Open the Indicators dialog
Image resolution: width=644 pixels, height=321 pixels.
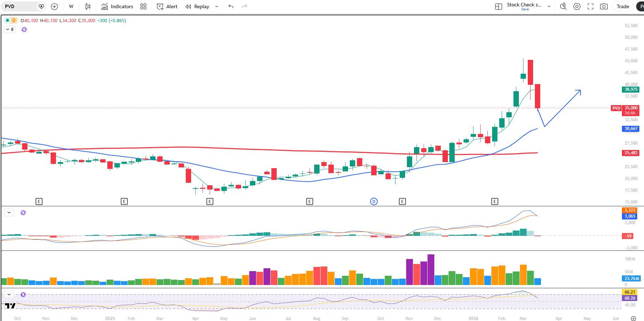coord(117,6)
